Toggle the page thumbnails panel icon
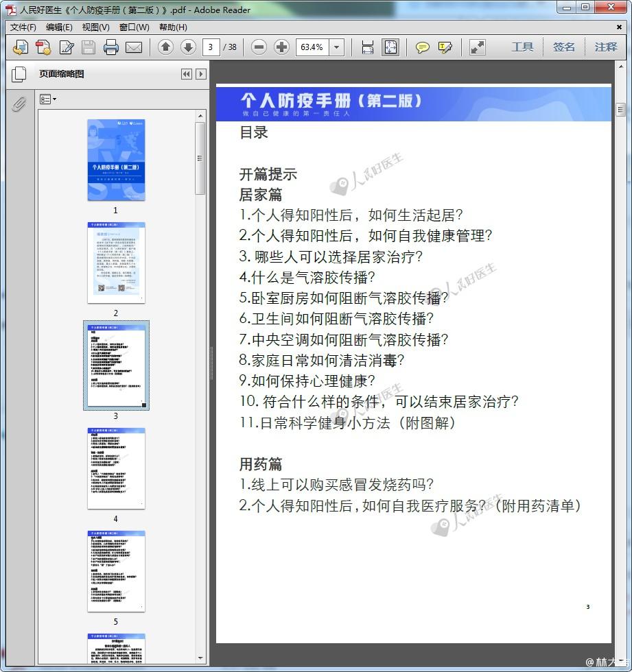 coord(19,74)
